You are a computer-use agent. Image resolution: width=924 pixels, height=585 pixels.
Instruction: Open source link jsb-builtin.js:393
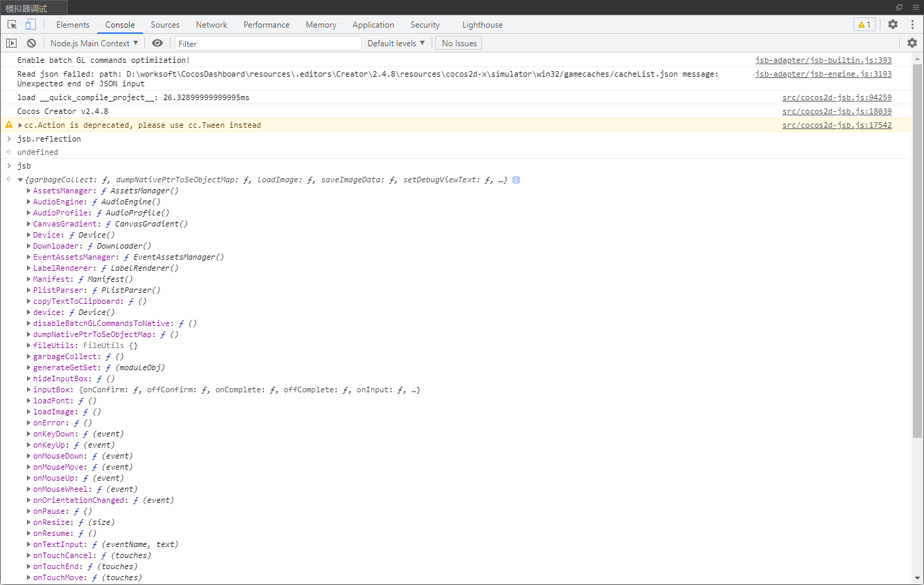click(823, 60)
